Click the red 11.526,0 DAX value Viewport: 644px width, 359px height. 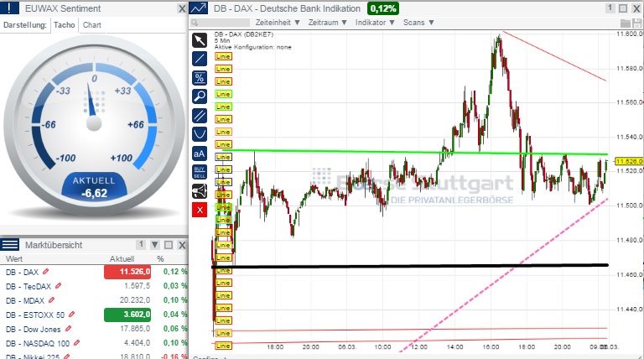127,272
